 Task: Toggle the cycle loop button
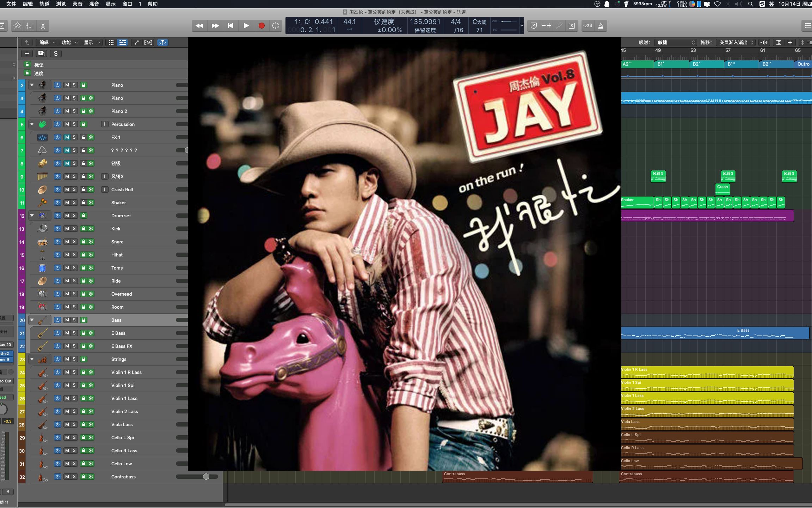pyautogui.click(x=276, y=26)
